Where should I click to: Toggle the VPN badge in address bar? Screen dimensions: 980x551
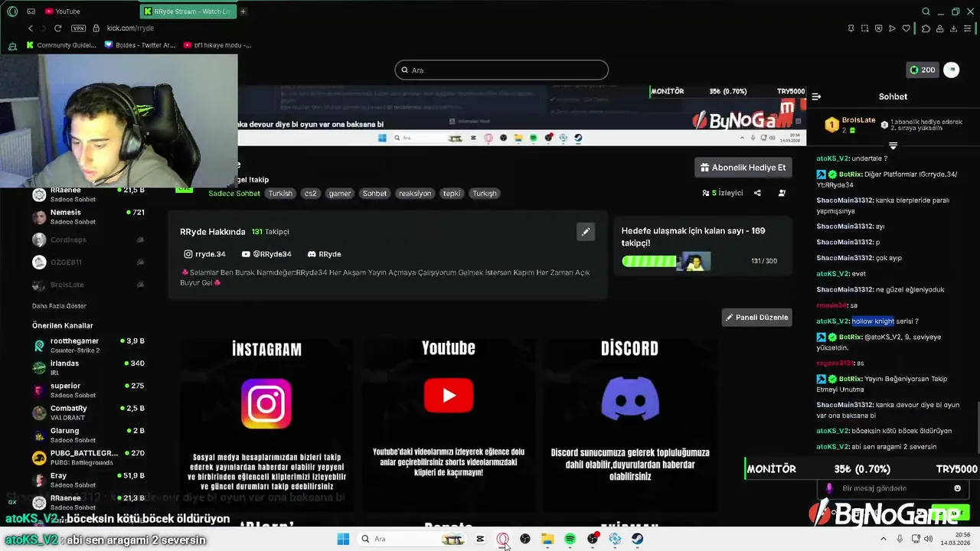(78, 28)
